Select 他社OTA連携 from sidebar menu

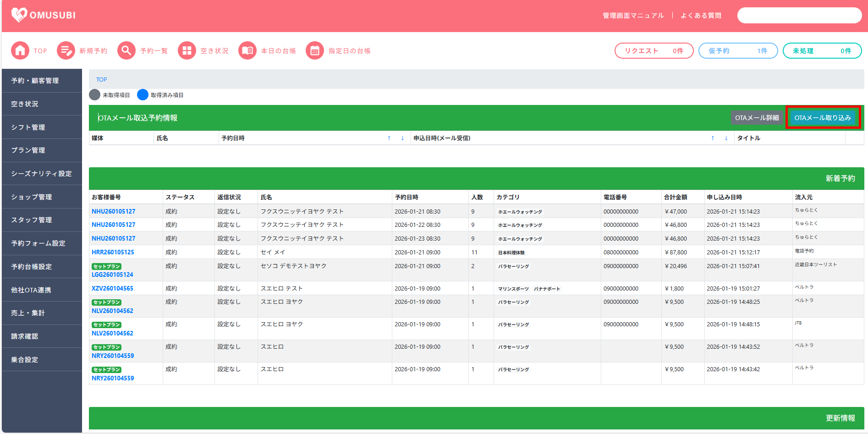(x=42, y=290)
